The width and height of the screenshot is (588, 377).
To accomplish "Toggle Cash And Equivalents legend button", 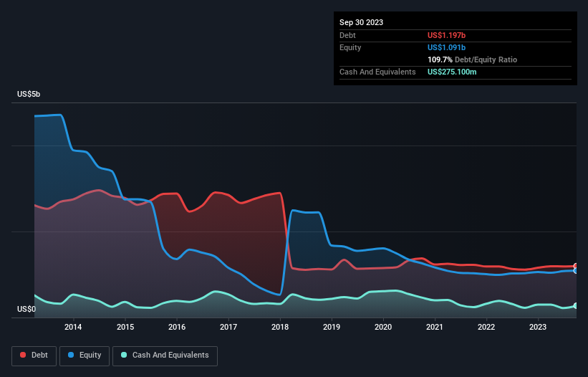I will tap(165, 355).
